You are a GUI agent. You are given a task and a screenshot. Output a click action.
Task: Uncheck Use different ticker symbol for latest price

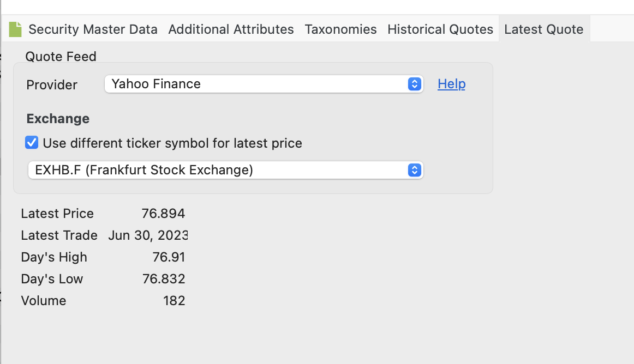[32, 143]
